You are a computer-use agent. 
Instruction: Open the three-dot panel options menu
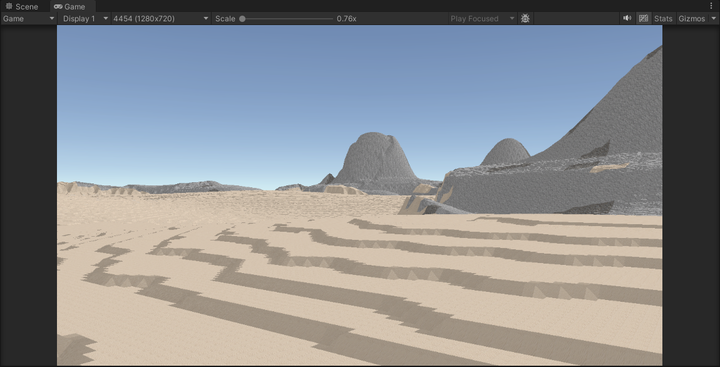click(711, 6)
